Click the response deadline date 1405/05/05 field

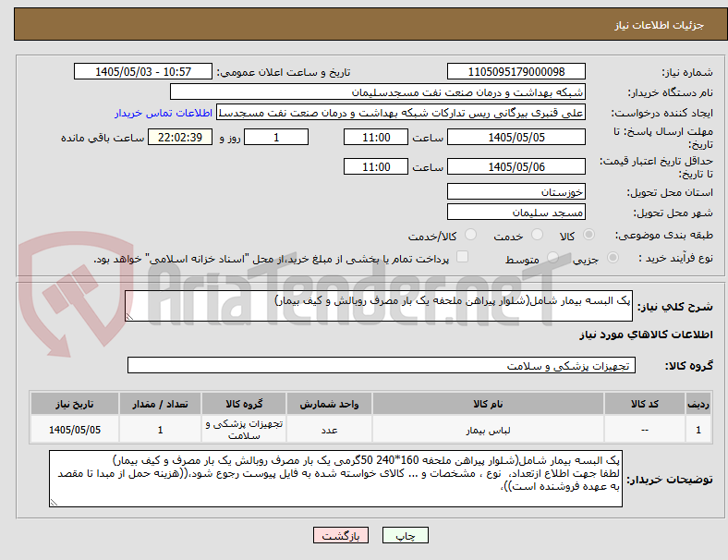tap(516, 137)
